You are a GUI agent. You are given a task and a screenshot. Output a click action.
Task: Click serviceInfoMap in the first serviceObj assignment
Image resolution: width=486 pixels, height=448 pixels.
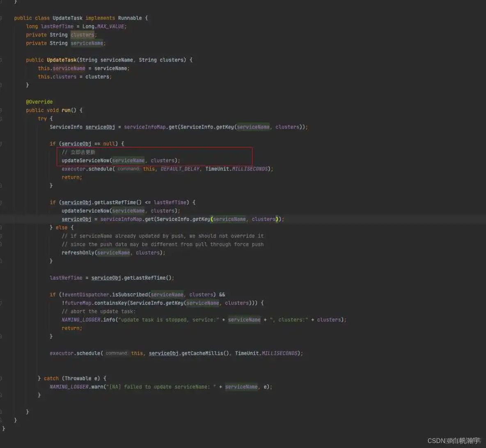click(x=145, y=127)
